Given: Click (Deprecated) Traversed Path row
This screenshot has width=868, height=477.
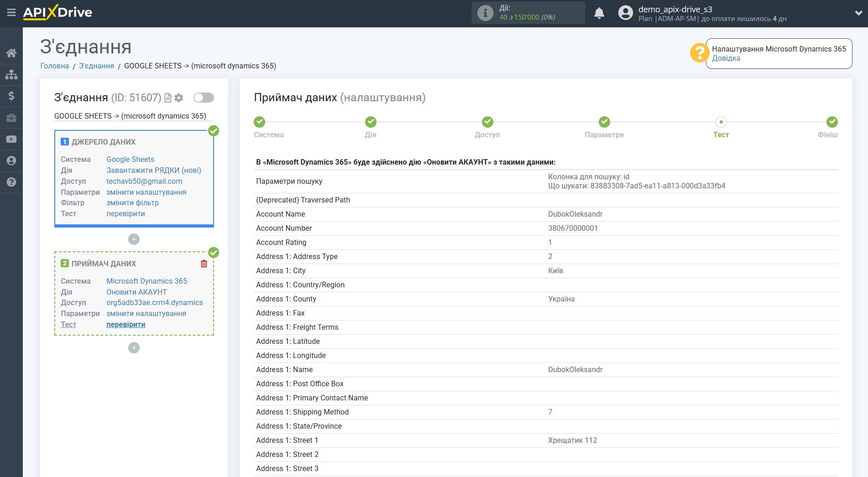Looking at the screenshot, I should click(546, 200).
